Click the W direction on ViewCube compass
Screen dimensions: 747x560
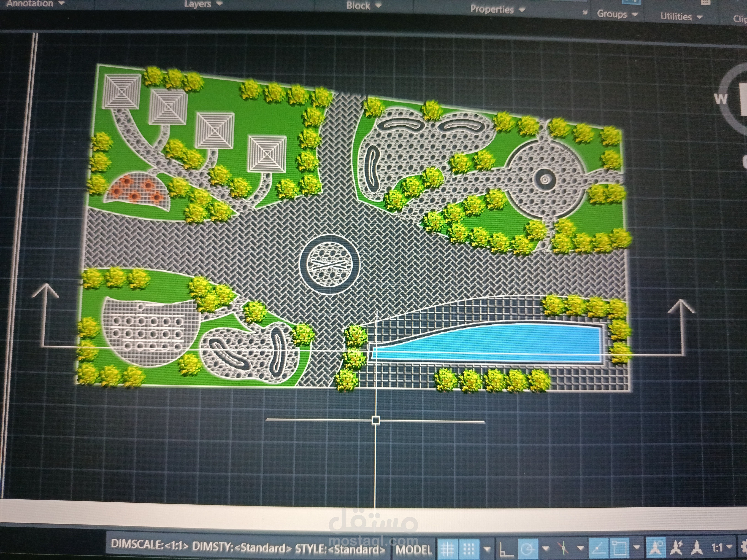click(721, 99)
